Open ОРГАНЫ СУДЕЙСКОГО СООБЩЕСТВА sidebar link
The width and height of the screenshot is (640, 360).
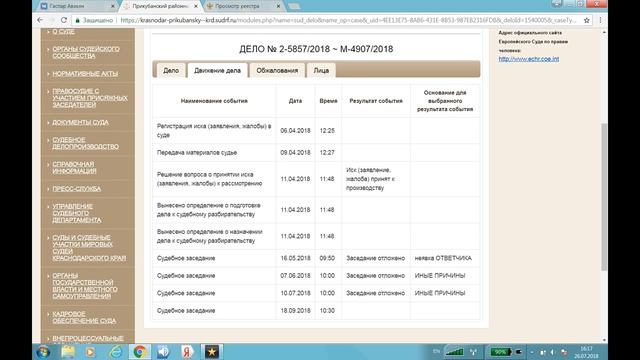pos(86,52)
